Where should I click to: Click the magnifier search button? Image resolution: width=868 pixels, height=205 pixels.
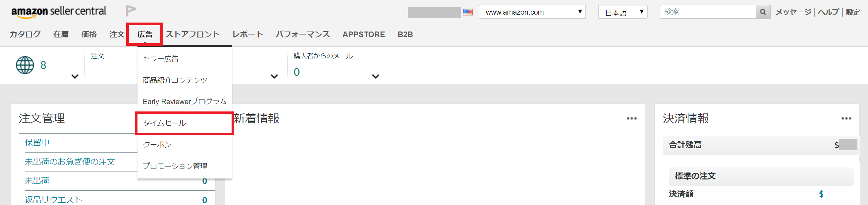pyautogui.click(x=763, y=12)
